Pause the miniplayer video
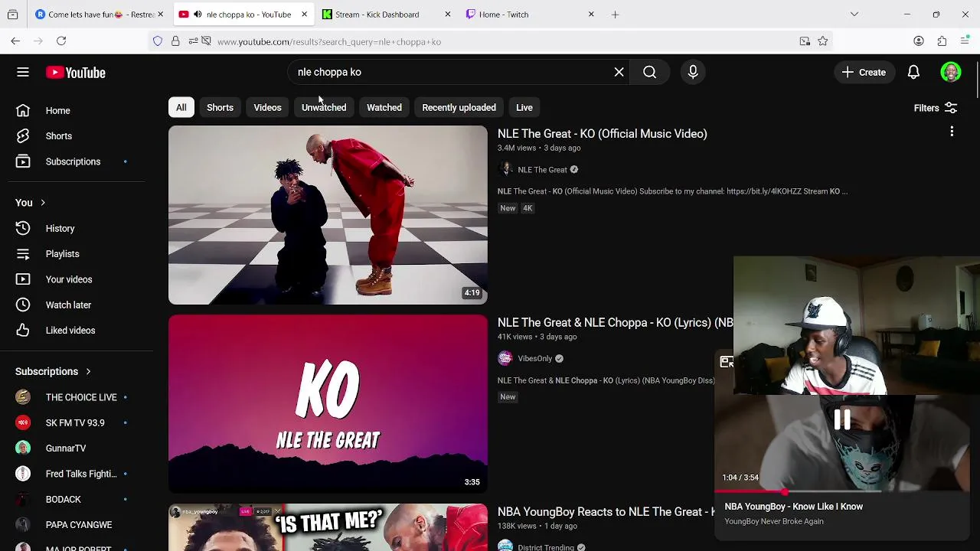This screenshot has width=980, height=551. pyautogui.click(x=842, y=419)
